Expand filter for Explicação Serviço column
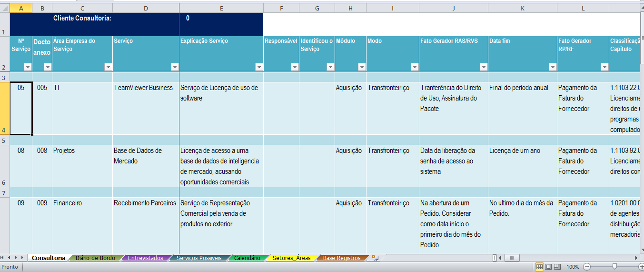 258,67
